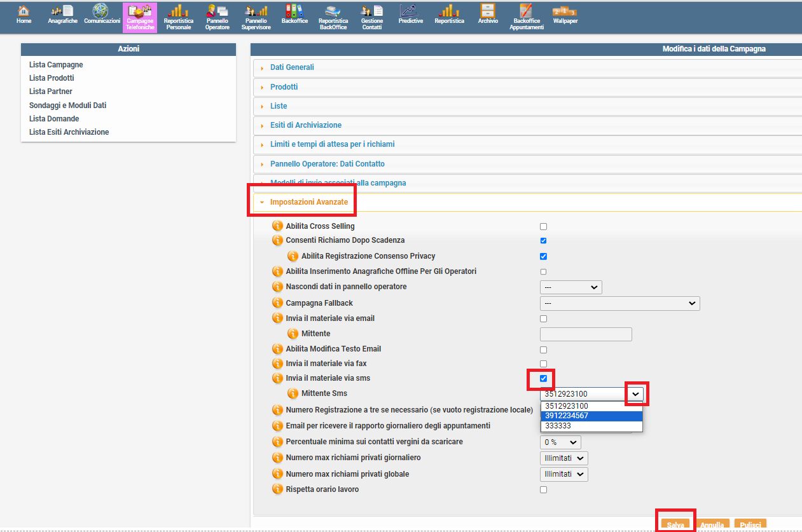Click info icon beside Abilita Cross Selling
The width and height of the screenshot is (802, 532).
pos(277,226)
